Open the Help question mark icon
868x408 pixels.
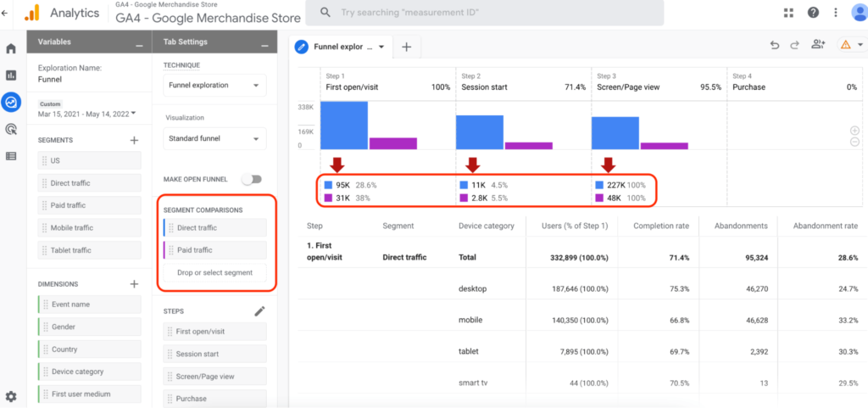coord(813,12)
